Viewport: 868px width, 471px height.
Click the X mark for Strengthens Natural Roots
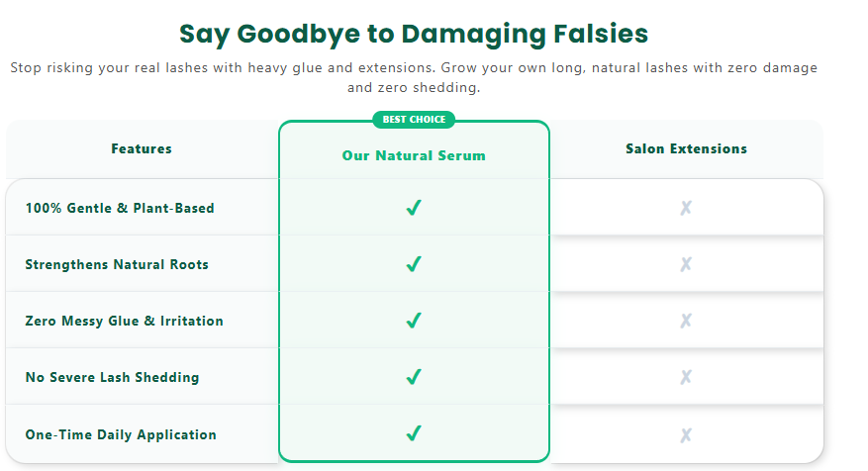tap(686, 264)
